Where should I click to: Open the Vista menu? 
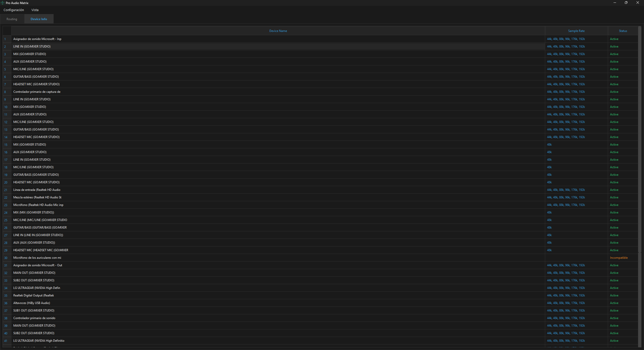point(35,10)
